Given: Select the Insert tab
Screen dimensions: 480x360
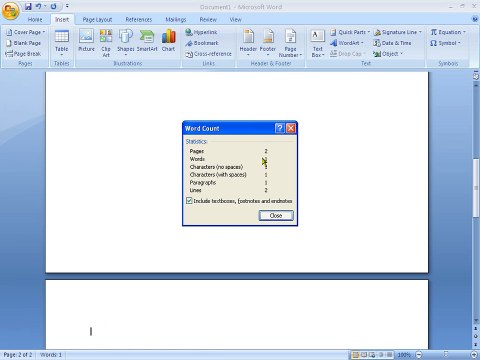Looking at the screenshot, I should (x=62, y=20).
